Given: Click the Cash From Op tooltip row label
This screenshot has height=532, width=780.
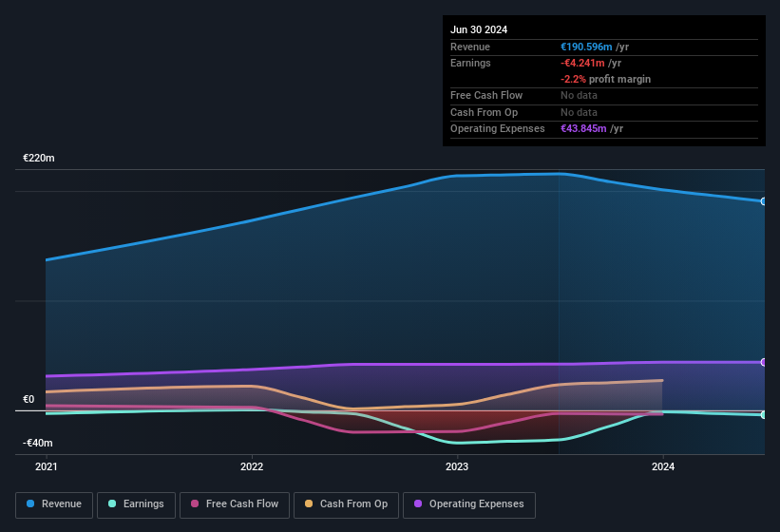Looking at the screenshot, I should pyautogui.click(x=484, y=112).
